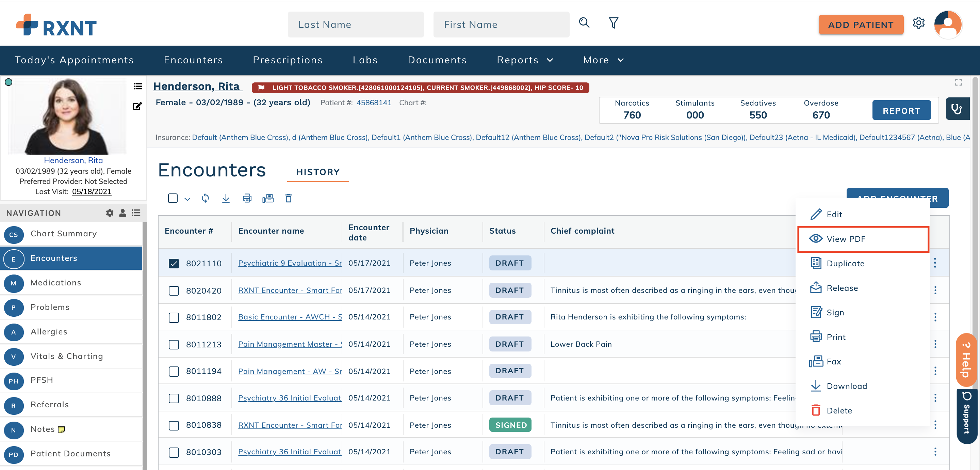This screenshot has width=980, height=470.
Task: Open settings gear in top header
Action: [x=918, y=23]
